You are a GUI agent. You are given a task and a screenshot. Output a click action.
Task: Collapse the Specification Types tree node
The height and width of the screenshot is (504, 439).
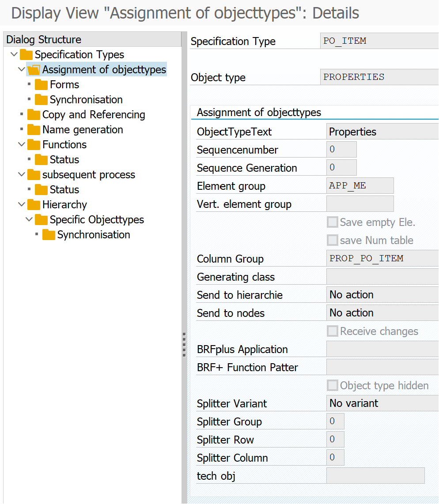click(x=14, y=55)
